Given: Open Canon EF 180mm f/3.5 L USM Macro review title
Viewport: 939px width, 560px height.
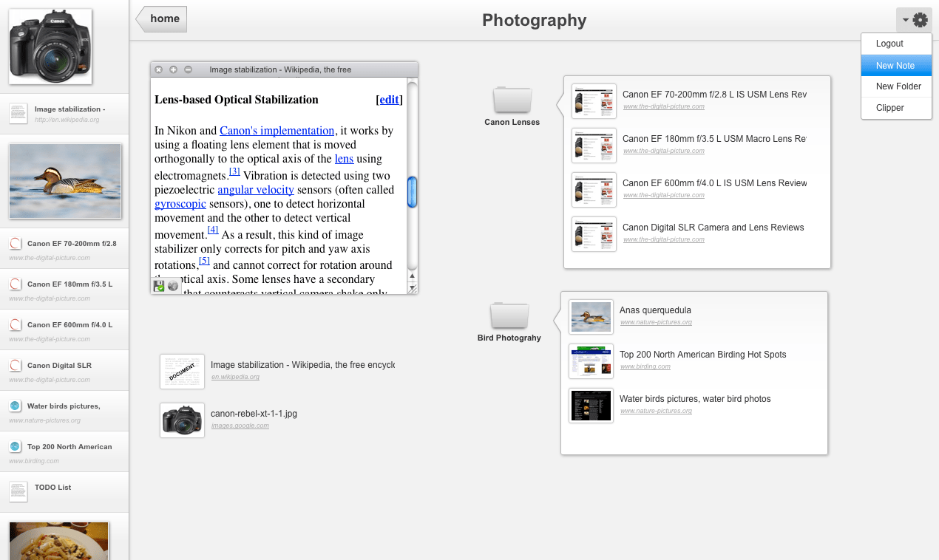Looking at the screenshot, I should (x=714, y=139).
